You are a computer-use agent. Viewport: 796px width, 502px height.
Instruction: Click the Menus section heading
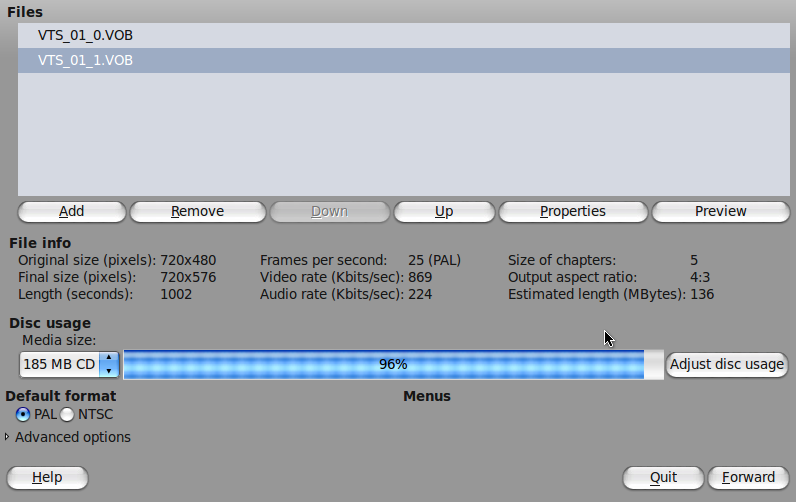pos(427,396)
